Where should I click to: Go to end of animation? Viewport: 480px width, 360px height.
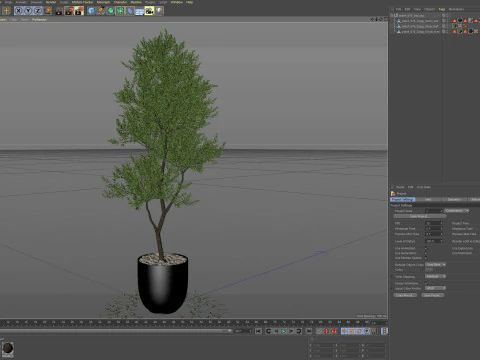(309, 331)
